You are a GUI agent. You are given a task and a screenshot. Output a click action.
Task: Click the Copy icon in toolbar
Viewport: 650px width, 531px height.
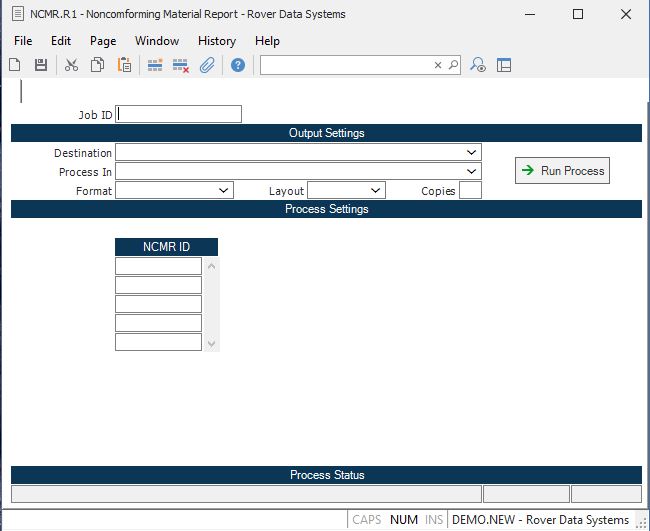[98, 65]
